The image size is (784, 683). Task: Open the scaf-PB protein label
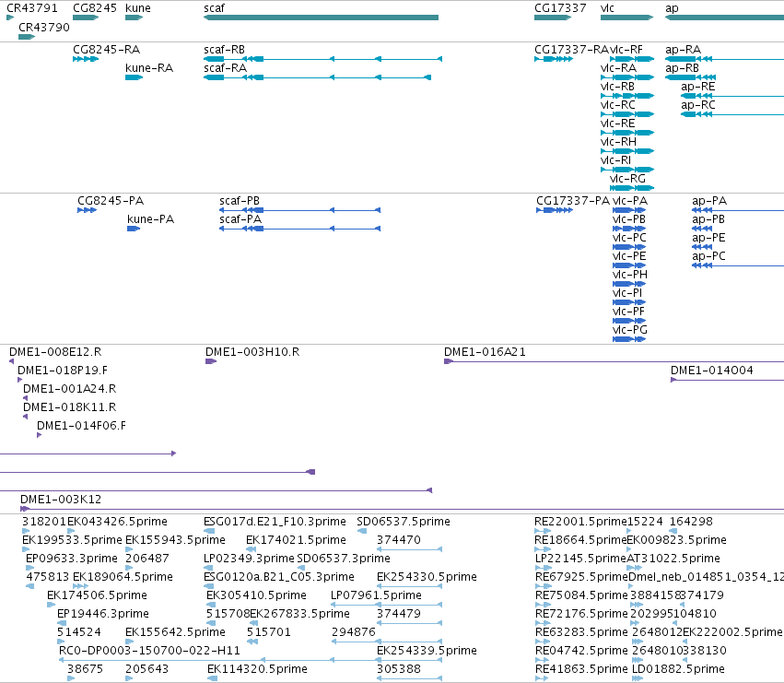pyautogui.click(x=240, y=201)
